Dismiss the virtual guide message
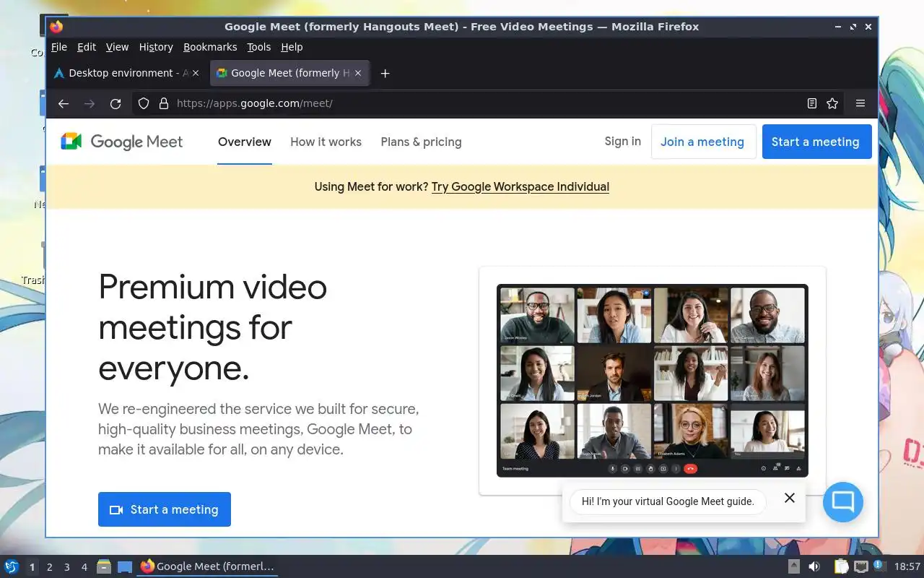Screen dimensions: 924x578 [790, 498]
